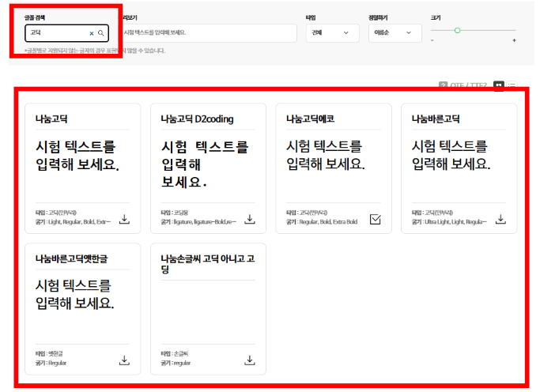Adjust the 크기 size slider handle

coord(457,31)
